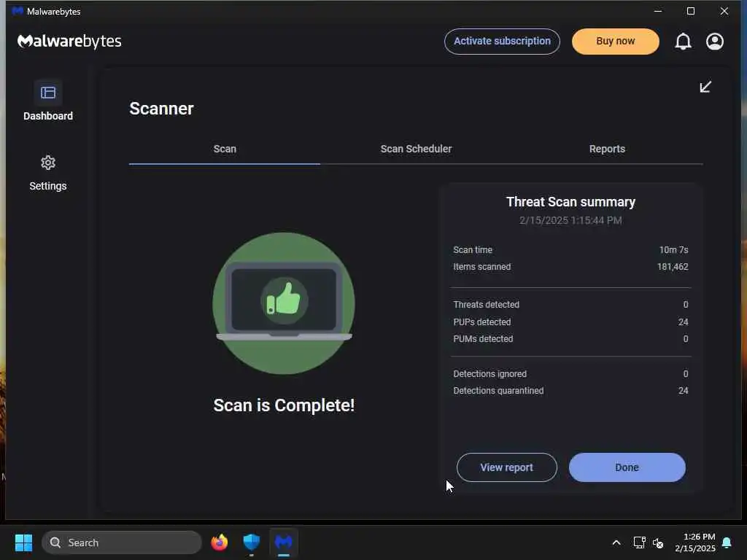Open Windows Security shield in taskbar
The image size is (747, 560).
(x=252, y=542)
